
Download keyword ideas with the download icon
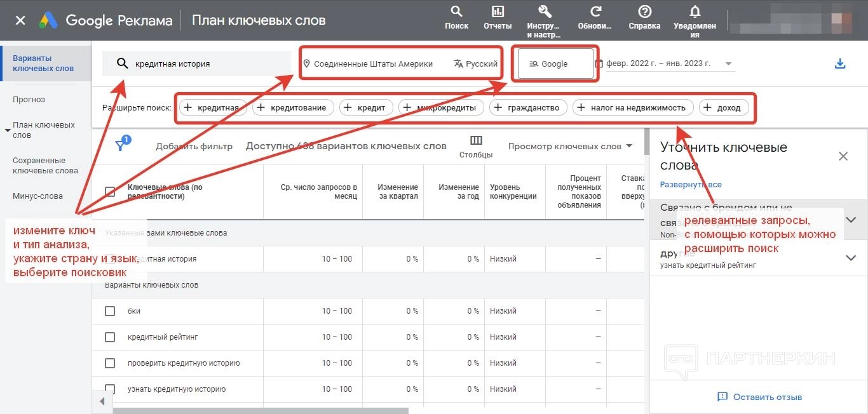[x=840, y=63]
